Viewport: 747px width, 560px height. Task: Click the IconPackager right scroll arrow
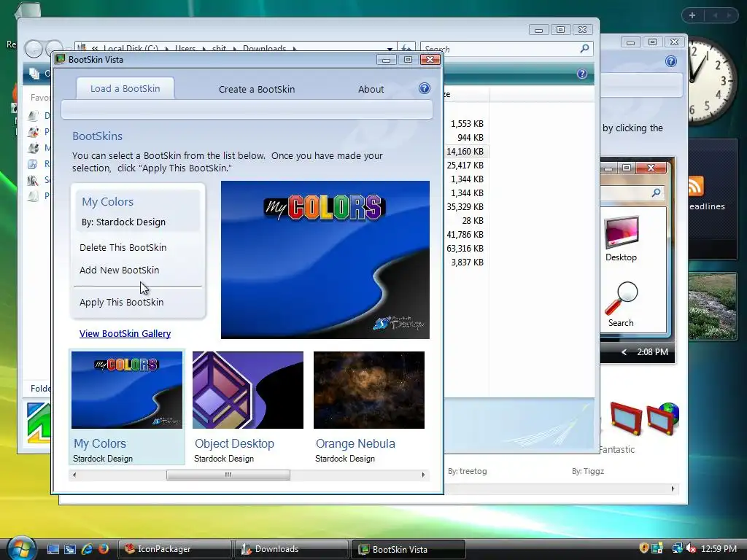[673, 489]
